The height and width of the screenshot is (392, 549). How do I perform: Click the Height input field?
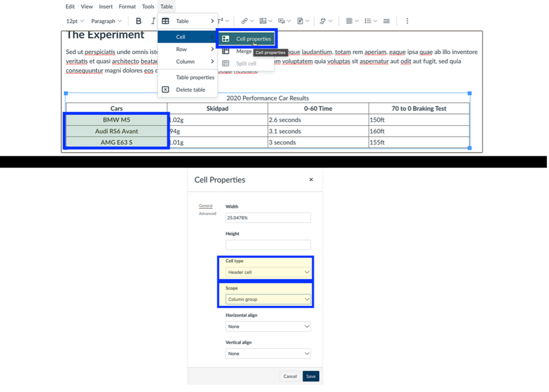(268, 245)
